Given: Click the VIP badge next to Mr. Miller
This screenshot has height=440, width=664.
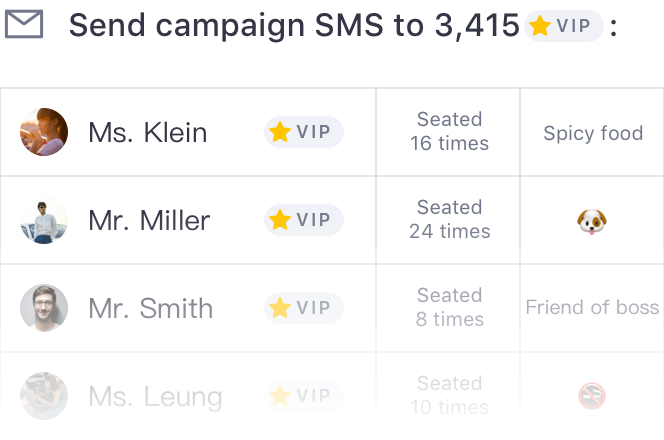Looking at the screenshot, I should [x=304, y=220].
